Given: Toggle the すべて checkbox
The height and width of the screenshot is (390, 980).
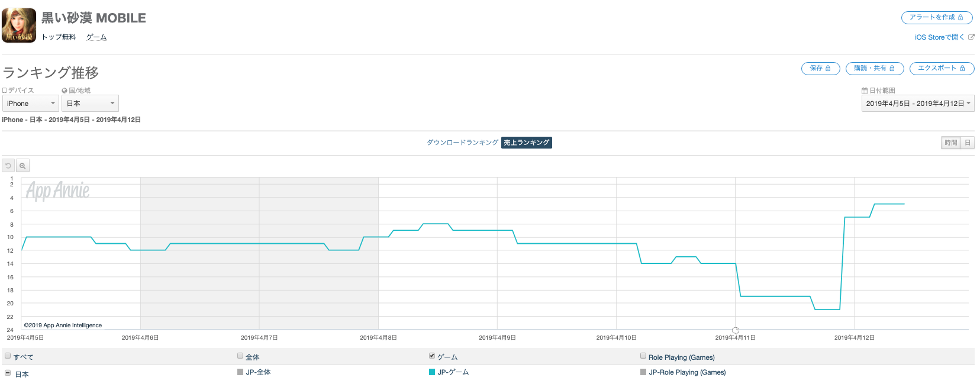Looking at the screenshot, I should pyautogui.click(x=8, y=356).
